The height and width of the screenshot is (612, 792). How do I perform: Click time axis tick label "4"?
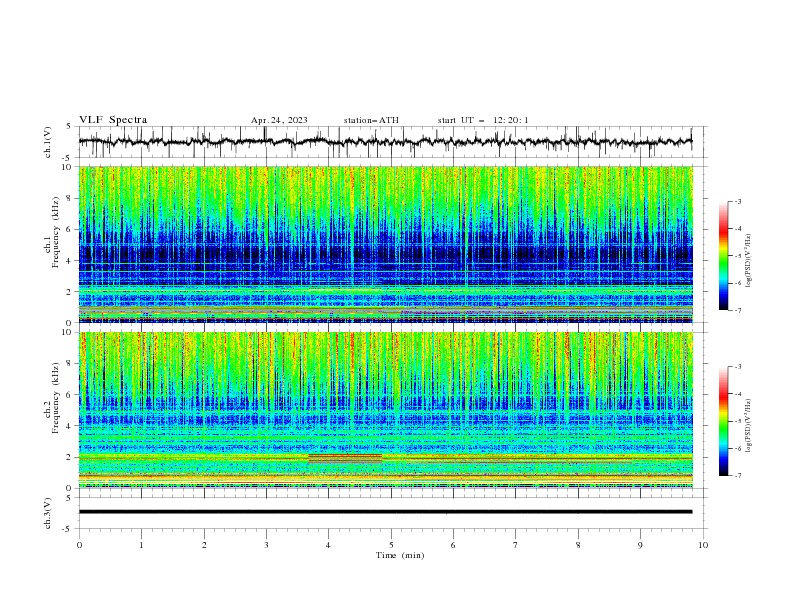pos(329,545)
